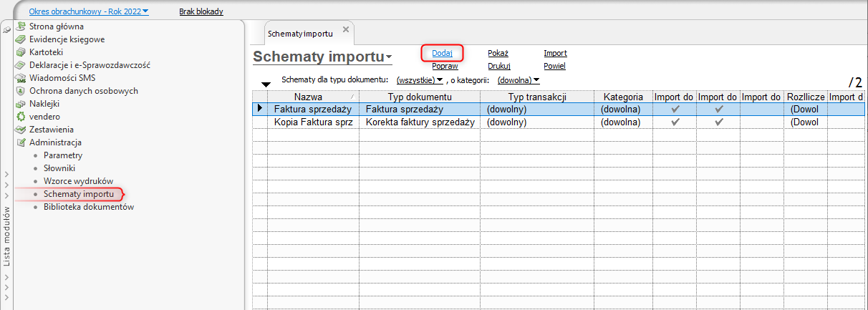Expand the document type filter (wszystkie)
Screen dimensions: 868x310
[420, 80]
